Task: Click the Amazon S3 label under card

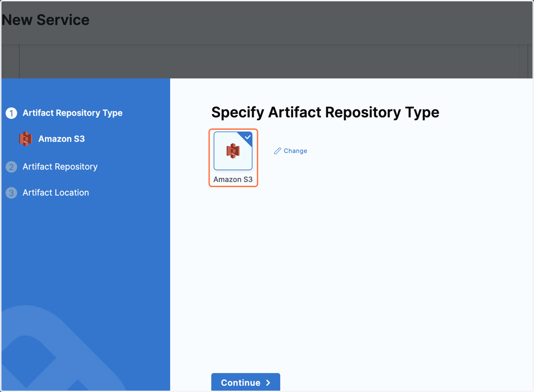Action: pyautogui.click(x=233, y=180)
